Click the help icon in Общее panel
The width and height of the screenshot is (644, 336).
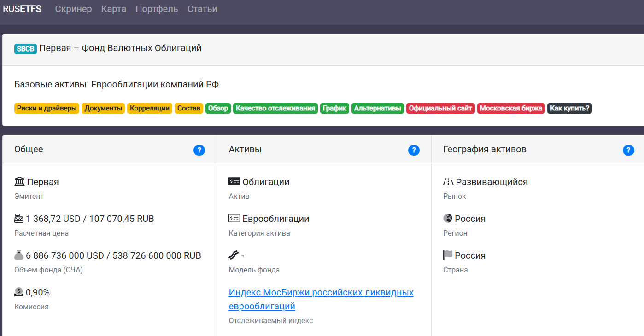click(x=199, y=150)
